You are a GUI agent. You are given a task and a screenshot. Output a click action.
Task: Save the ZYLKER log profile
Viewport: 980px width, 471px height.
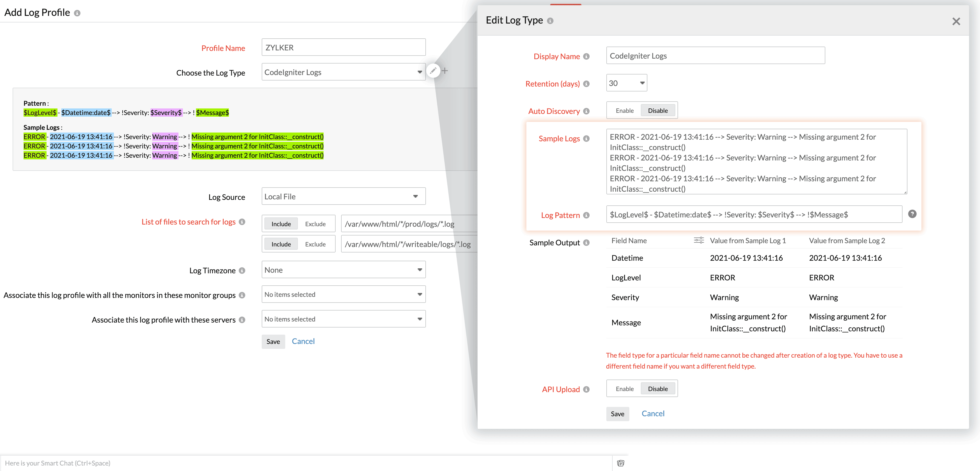(273, 341)
